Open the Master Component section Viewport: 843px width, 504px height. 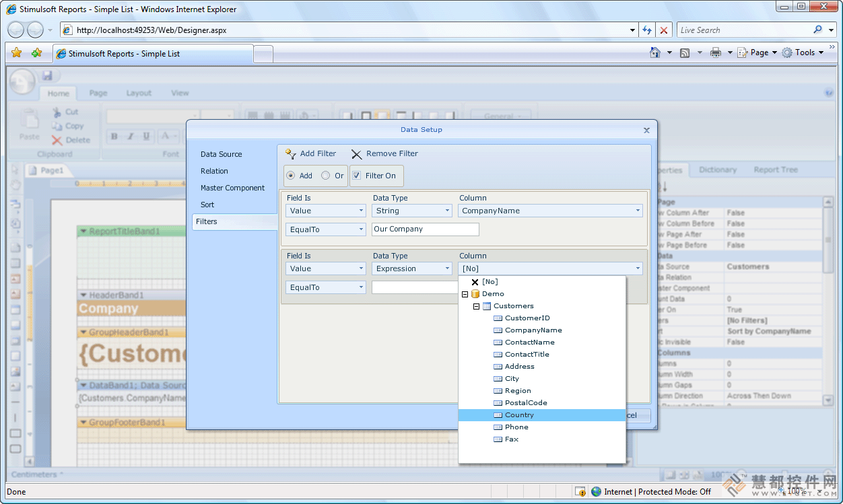(232, 188)
